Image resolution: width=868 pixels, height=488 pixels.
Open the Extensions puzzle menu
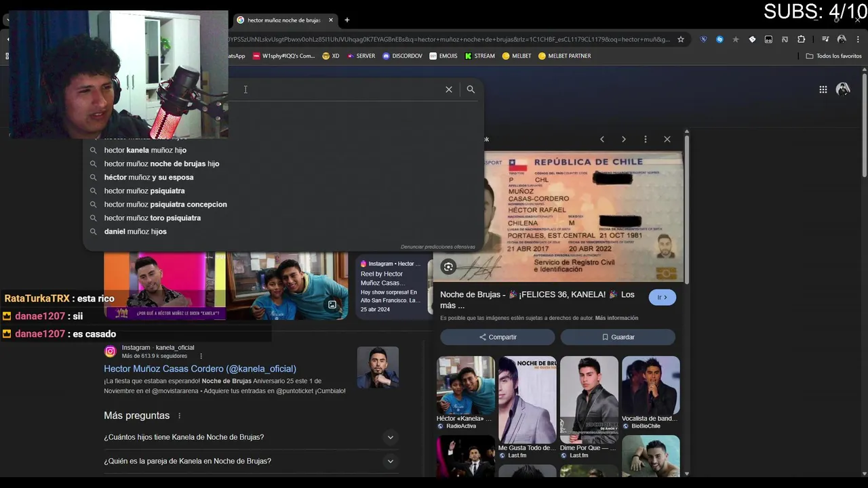click(801, 39)
